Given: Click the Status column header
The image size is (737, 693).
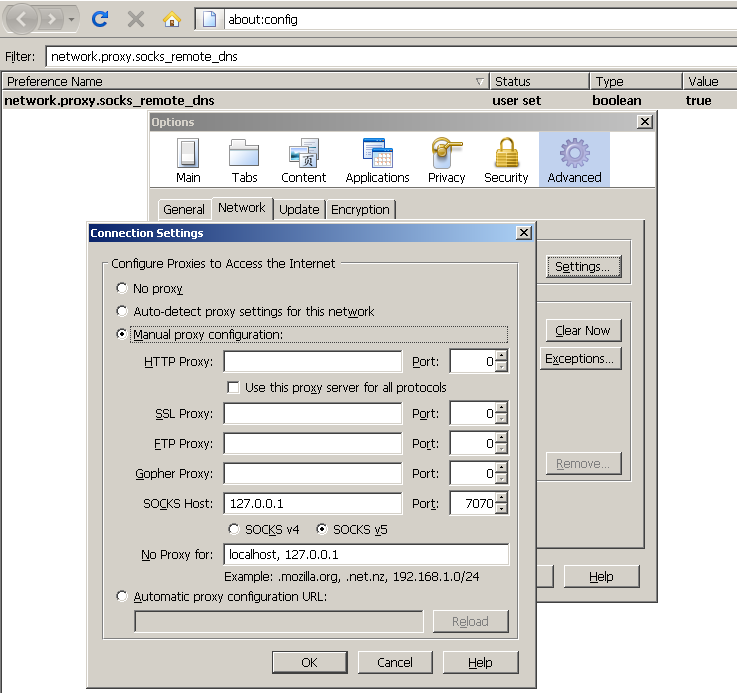Looking at the screenshot, I should coord(539,81).
